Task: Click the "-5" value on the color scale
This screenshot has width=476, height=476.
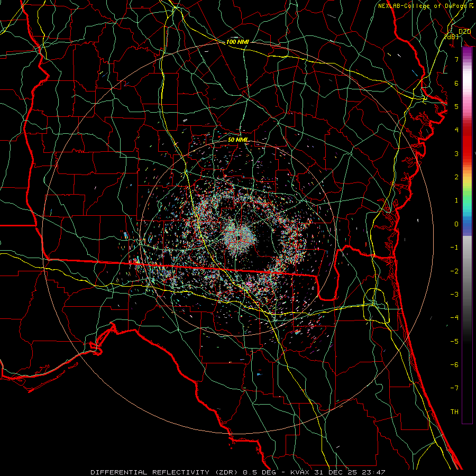Action: 454,342
